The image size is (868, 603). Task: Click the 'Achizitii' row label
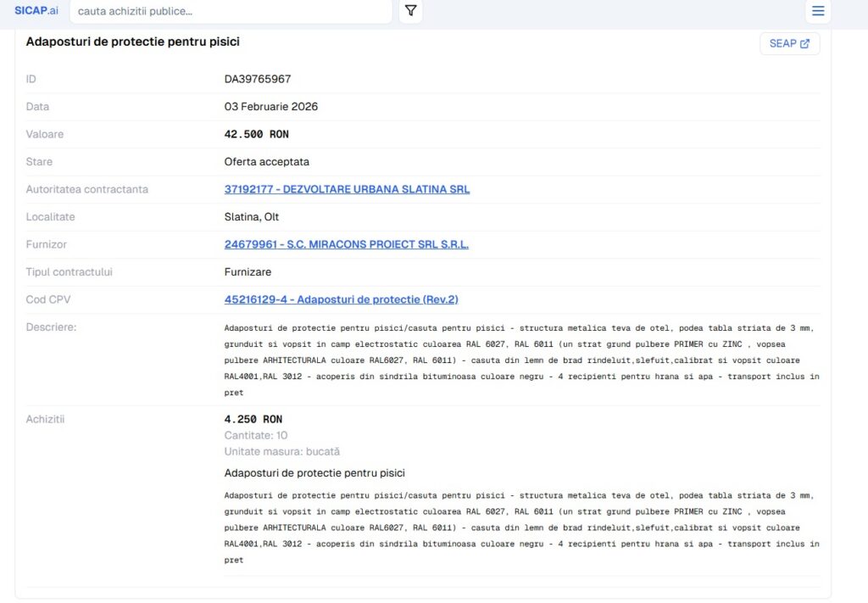46,419
